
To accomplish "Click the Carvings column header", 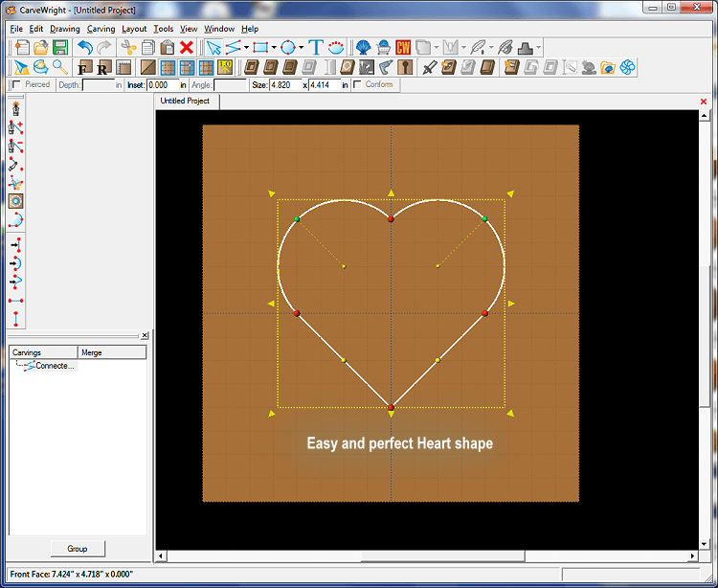I will (x=43, y=352).
